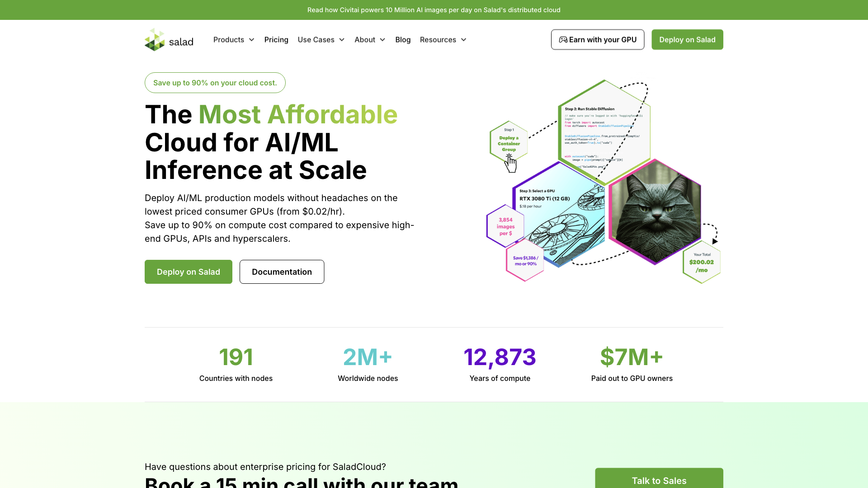The image size is (868, 488).
Task: Open the Resources menu
Action: point(443,40)
